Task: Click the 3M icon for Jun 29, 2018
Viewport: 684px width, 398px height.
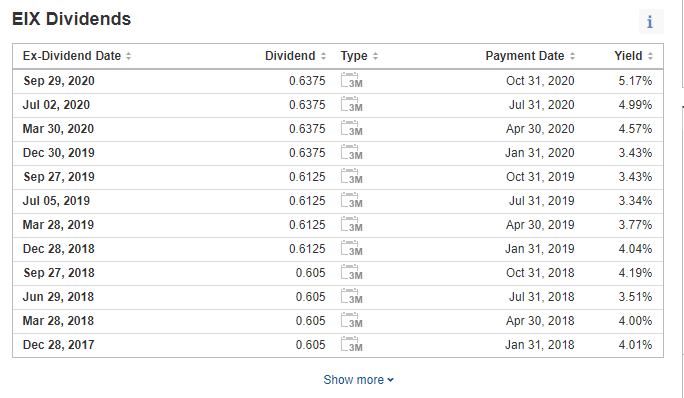Action: (352, 296)
